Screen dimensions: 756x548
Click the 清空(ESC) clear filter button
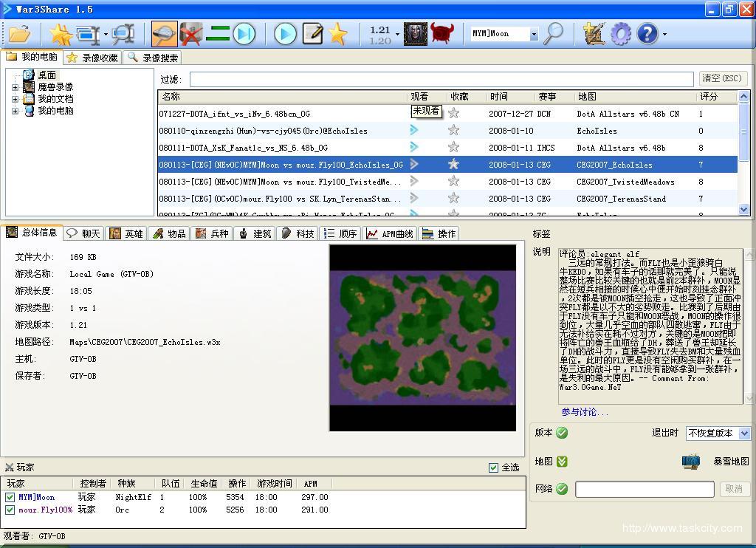pos(723,78)
